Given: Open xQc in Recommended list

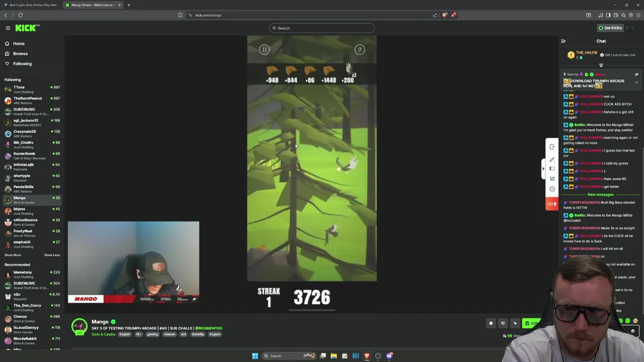Looking at the screenshot, I should tap(31, 297).
